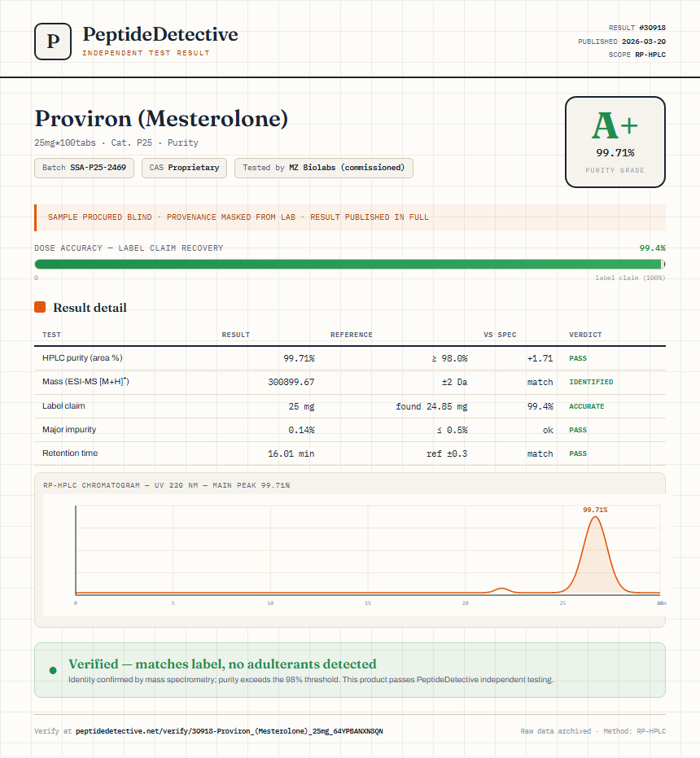Click the INDEPENDENT TEST RESULT tagline
This screenshot has width=700, height=758.
point(146,53)
